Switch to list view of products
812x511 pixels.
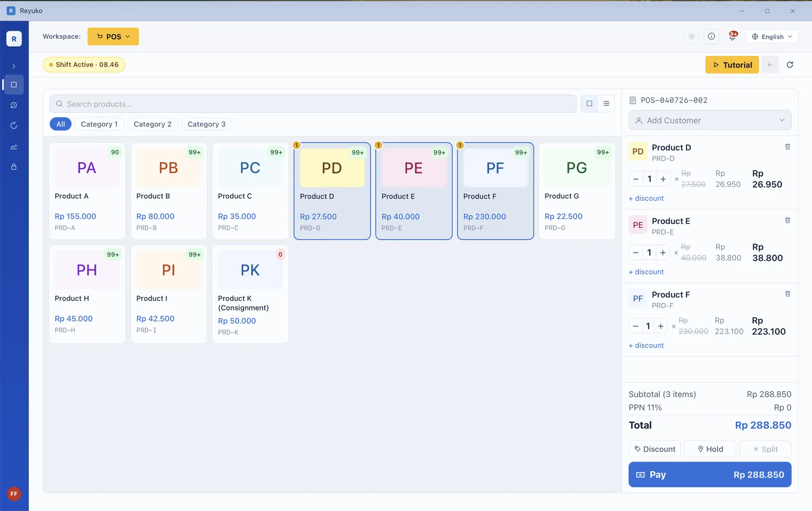606,104
